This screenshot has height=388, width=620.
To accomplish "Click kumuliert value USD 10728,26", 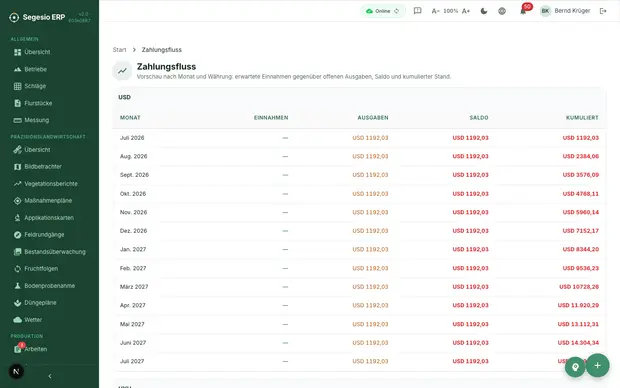I will (x=579, y=287).
